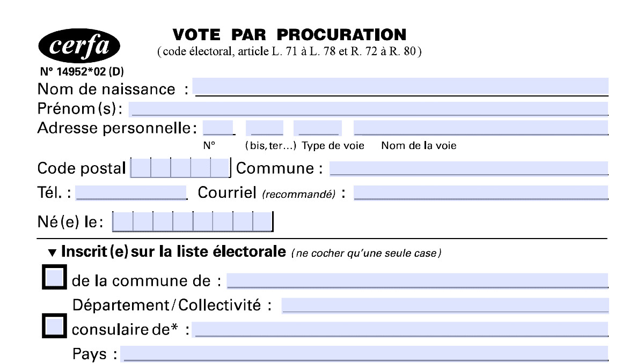644x364 pixels.
Task: Click the Commune input field
Action: (469, 168)
